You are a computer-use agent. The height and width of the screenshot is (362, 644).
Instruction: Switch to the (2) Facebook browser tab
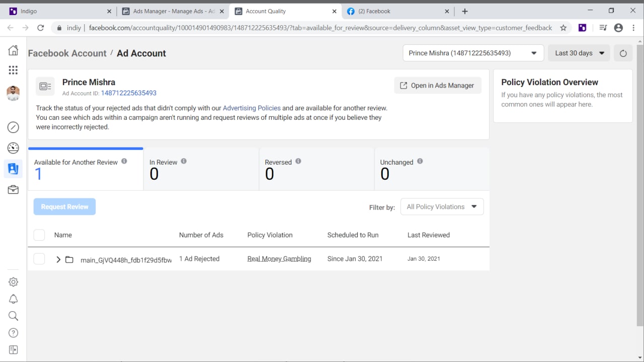tap(397, 11)
